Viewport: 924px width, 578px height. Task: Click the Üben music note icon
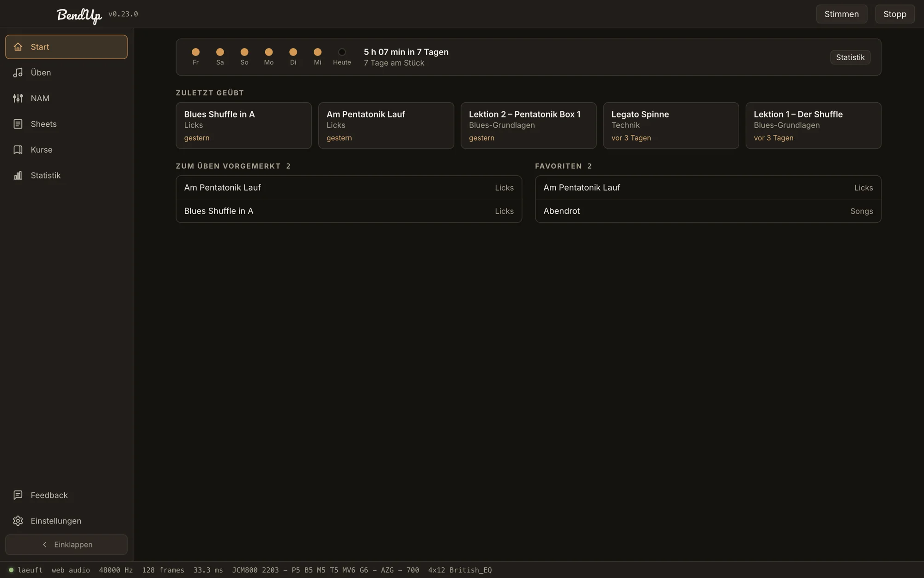(18, 73)
